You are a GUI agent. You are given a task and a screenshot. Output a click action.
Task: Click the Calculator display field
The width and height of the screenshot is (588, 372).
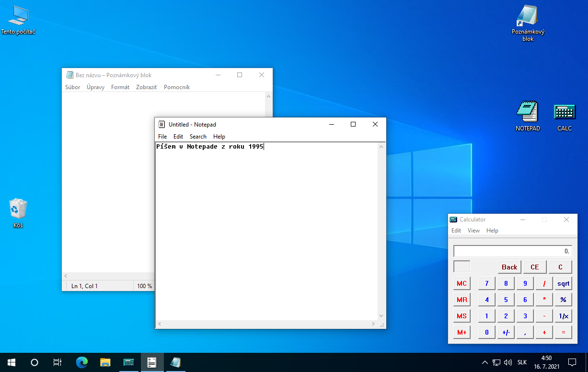(512, 251)
